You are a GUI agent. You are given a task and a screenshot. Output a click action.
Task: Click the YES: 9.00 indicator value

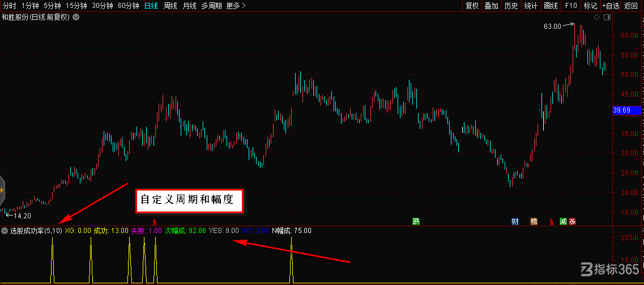coord(224,231)
